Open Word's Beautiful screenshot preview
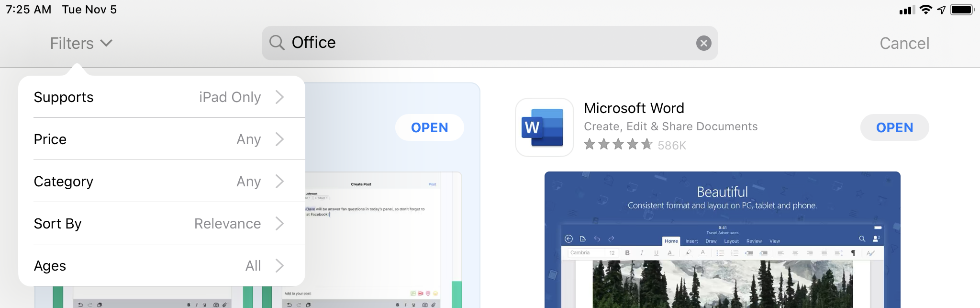This screenshot has height=308, width=980. pos(722,240)
